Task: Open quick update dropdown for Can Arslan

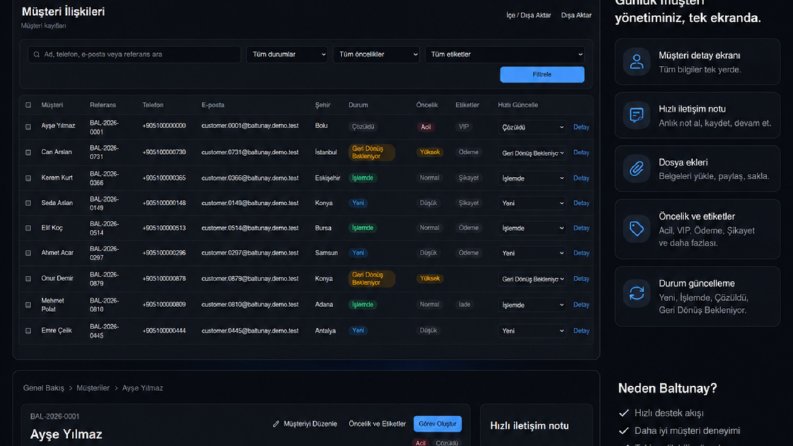Action: (x=532, y=153)
